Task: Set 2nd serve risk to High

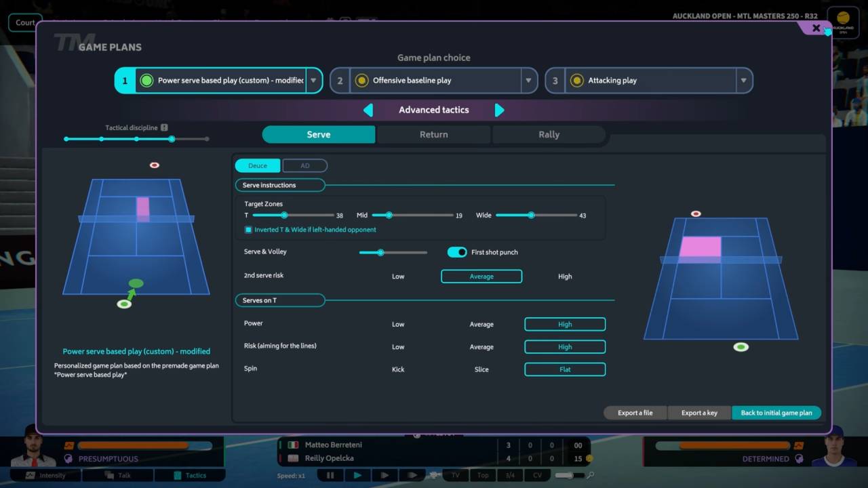Action: (x=565, y=277)
